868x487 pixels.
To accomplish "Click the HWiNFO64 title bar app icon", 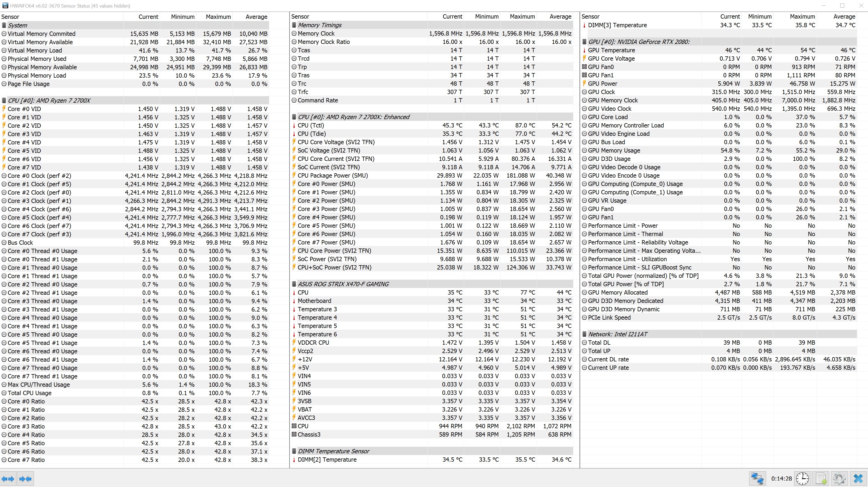I will (x=5, y=6).
